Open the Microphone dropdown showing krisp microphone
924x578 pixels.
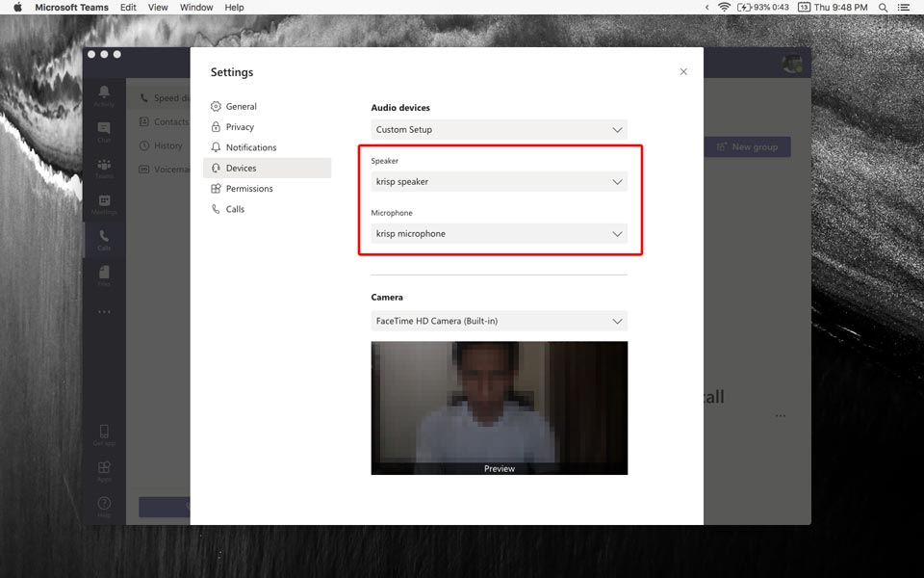(500, 233)
